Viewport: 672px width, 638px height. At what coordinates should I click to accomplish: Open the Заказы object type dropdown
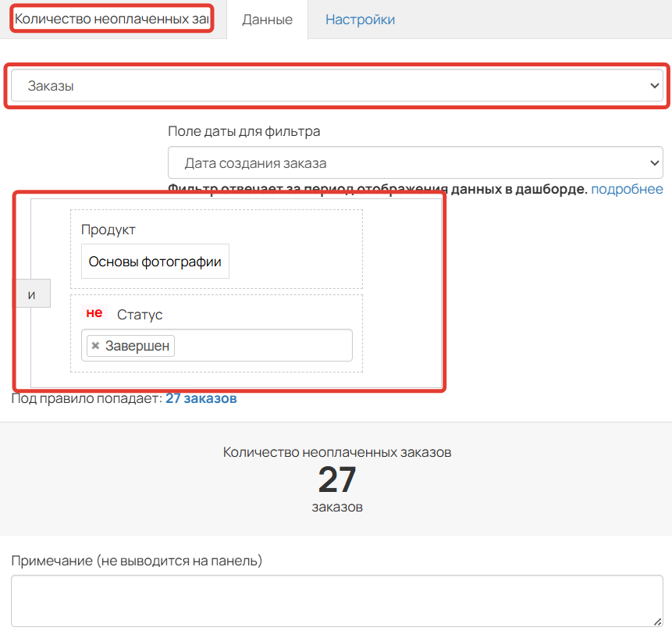[x=337, y=86]
